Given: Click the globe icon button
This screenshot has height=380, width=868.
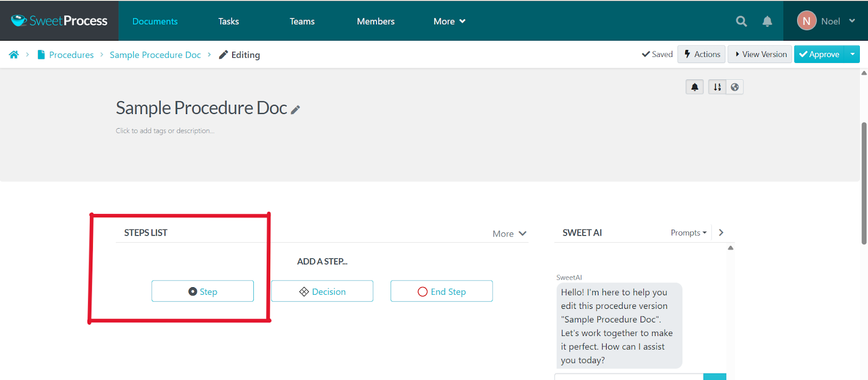Looking at the screenshot, I should pos(735,87).
